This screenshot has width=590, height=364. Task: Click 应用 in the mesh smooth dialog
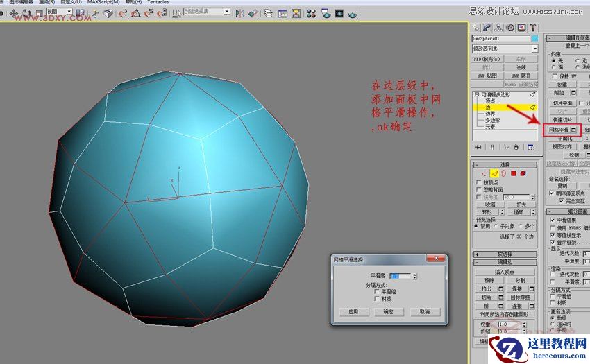pos(353,312)
